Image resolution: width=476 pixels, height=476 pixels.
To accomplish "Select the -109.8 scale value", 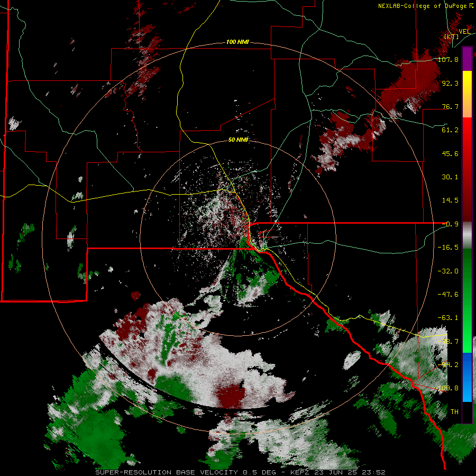I will 446,388.
